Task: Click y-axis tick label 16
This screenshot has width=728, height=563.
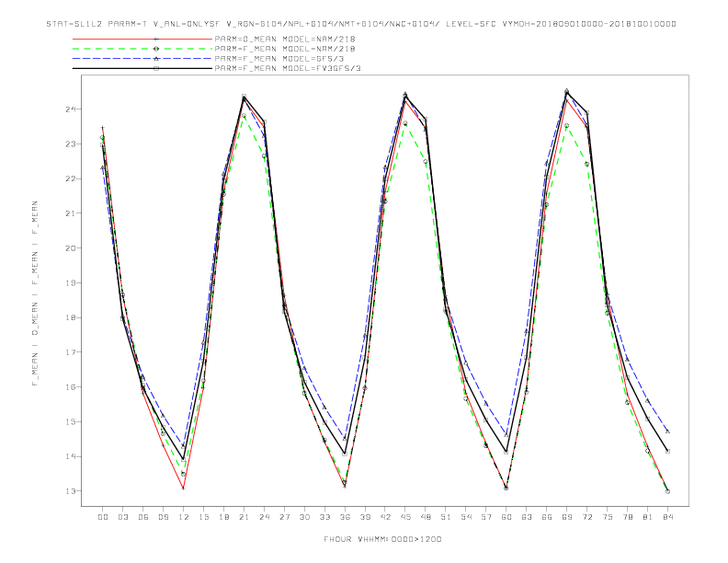Action: [72, 387]
